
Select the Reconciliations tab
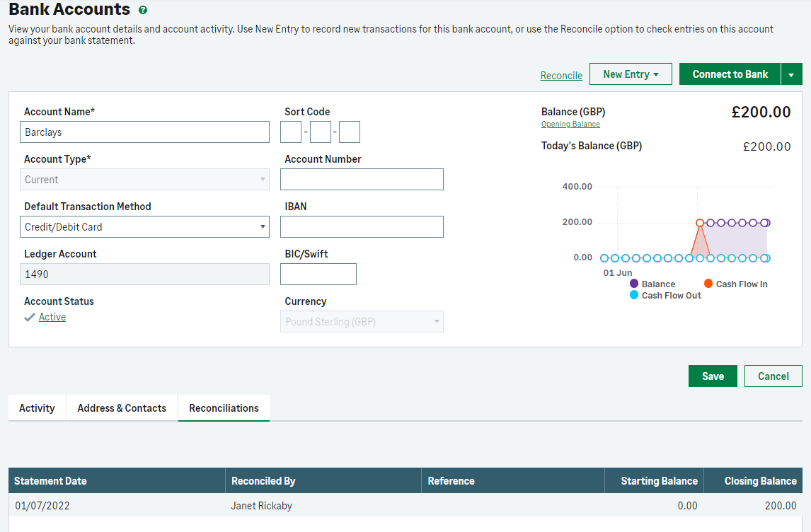point(224,408)
